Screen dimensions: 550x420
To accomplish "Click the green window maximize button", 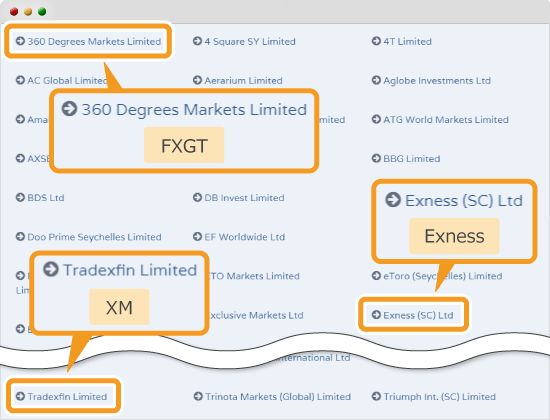I will [42, 12].
